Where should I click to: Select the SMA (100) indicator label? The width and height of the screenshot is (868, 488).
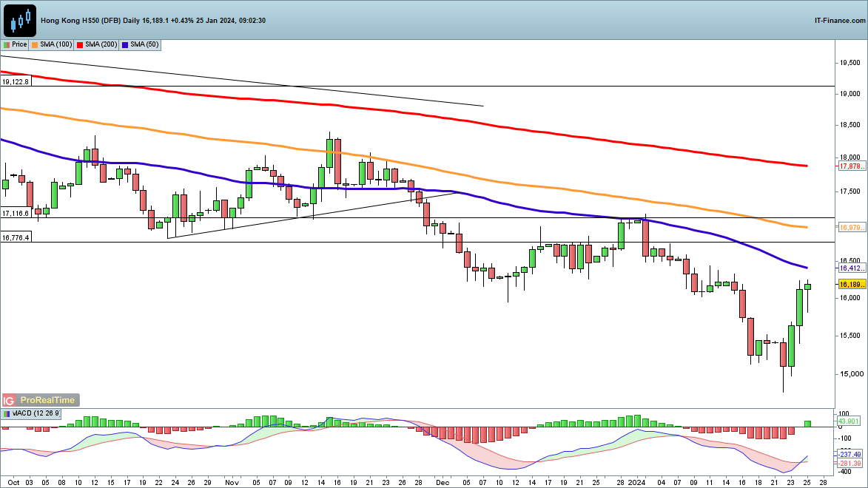(55, 45)
